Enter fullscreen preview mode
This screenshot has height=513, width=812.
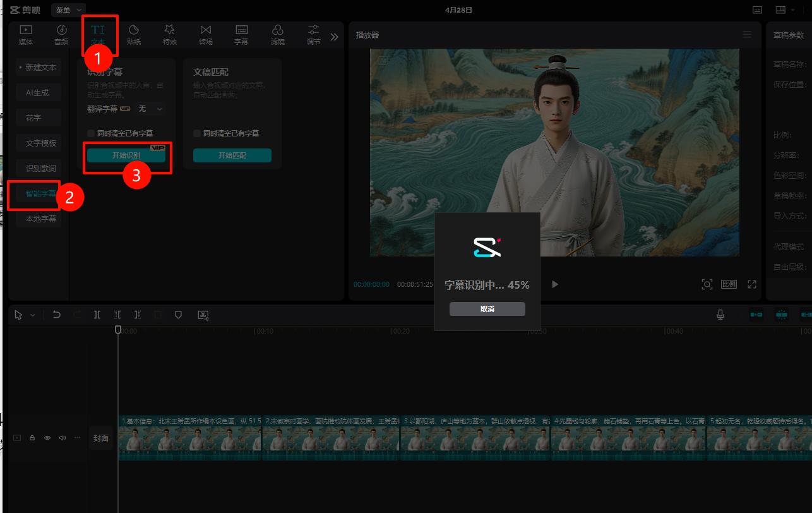(752, 284)
